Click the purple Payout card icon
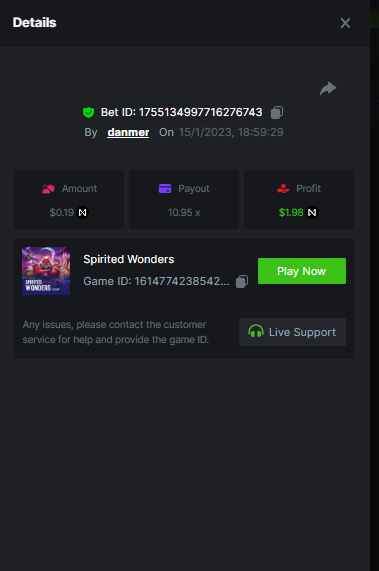The image size is (379, 571). click(165, 188)
